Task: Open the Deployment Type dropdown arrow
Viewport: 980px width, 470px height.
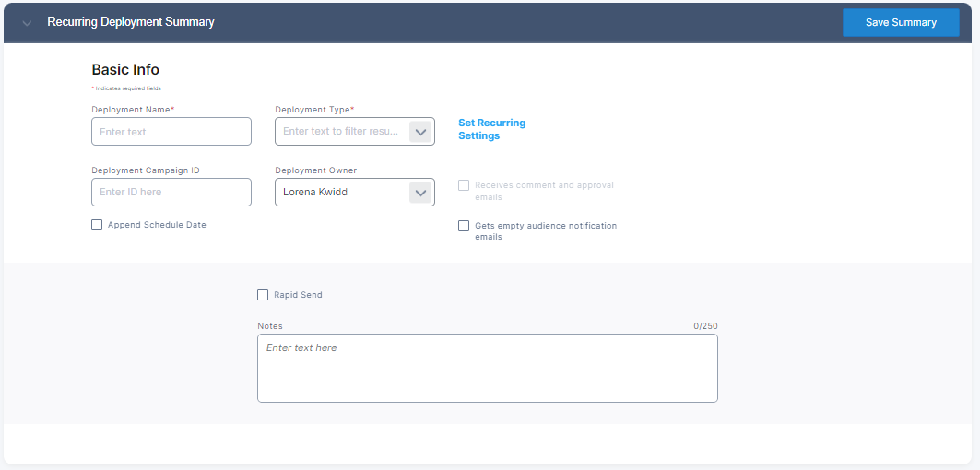Action: (x=420, y=132)
